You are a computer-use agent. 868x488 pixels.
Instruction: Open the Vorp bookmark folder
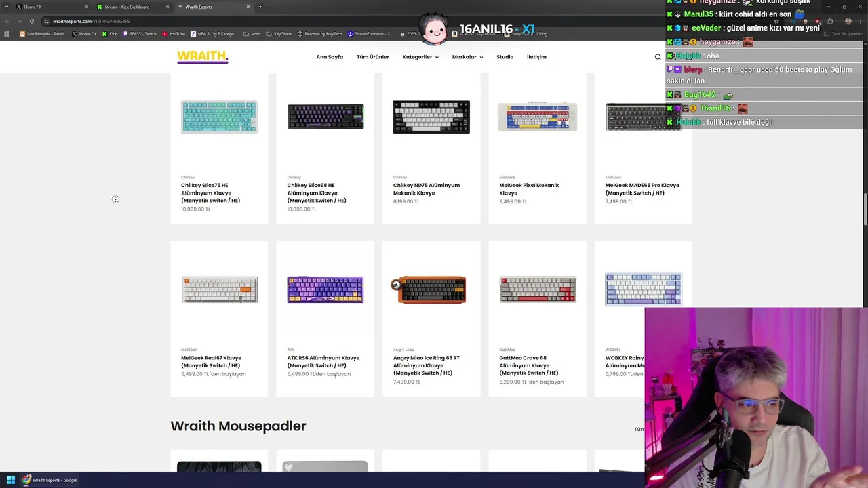pos(252,34)
